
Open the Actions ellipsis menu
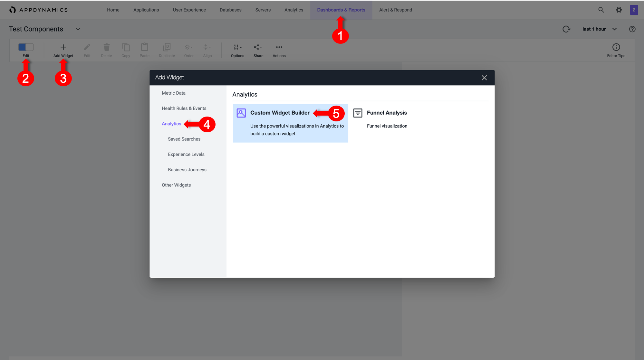[279, 51]
